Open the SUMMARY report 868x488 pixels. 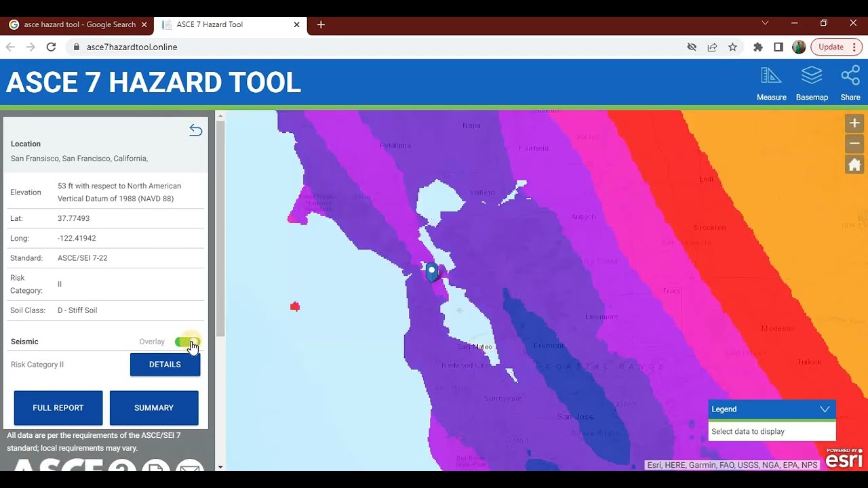154,408
